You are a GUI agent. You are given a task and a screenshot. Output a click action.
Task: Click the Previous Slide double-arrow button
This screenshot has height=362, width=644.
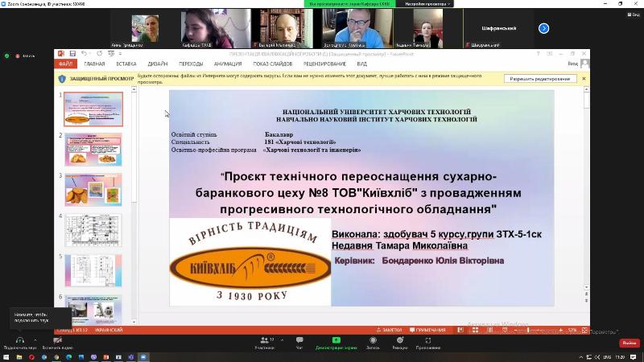(x=586, y=294)
